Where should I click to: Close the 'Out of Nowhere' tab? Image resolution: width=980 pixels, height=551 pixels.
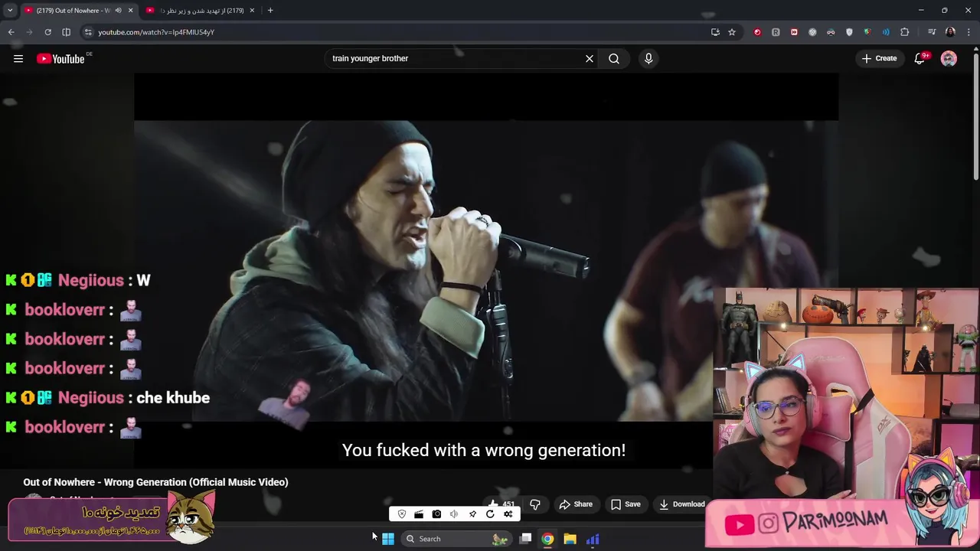click(130, 11)
